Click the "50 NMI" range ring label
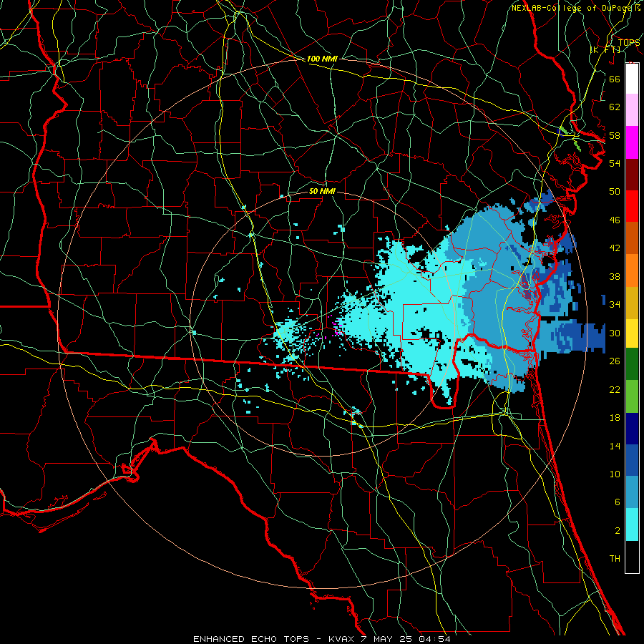This screenshot has width=644, height=644. click(x=323, y=191)
